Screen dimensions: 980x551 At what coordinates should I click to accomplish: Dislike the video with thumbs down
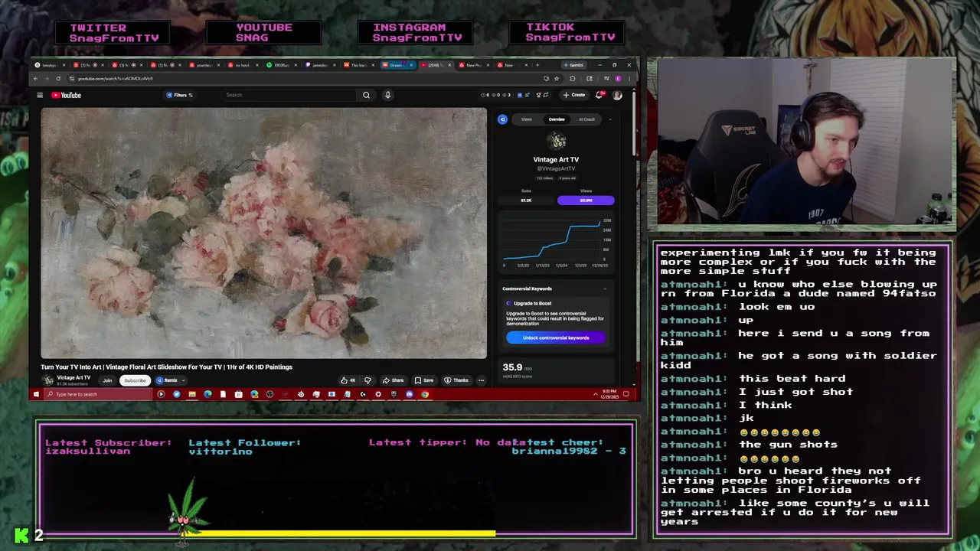[x=367, y=380]
